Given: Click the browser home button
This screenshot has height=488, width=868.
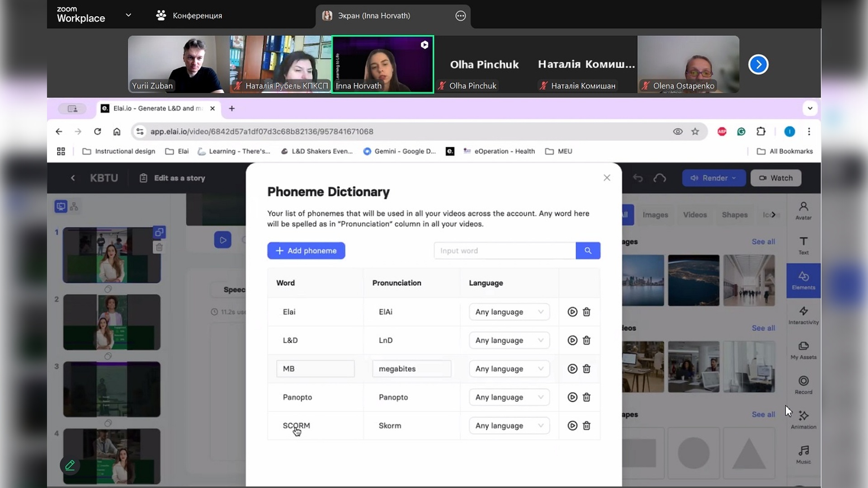Looking at the screenshot, I should (x=117, y=131).
